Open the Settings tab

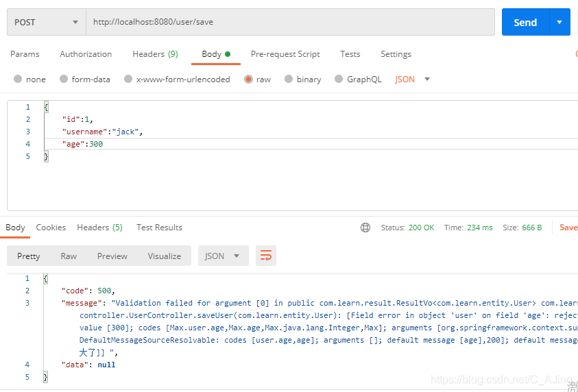pos(396,54)
